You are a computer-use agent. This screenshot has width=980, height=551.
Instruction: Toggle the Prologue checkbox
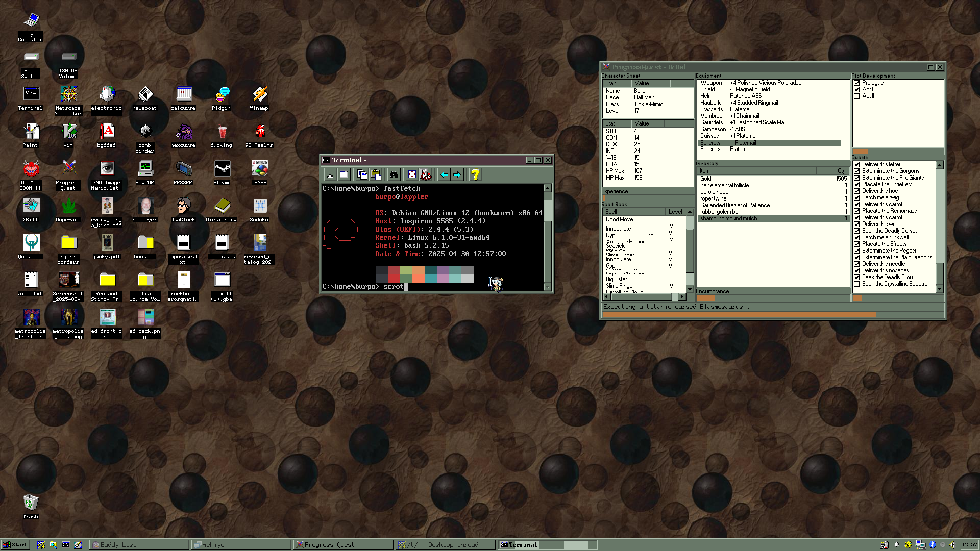point(857,83)
